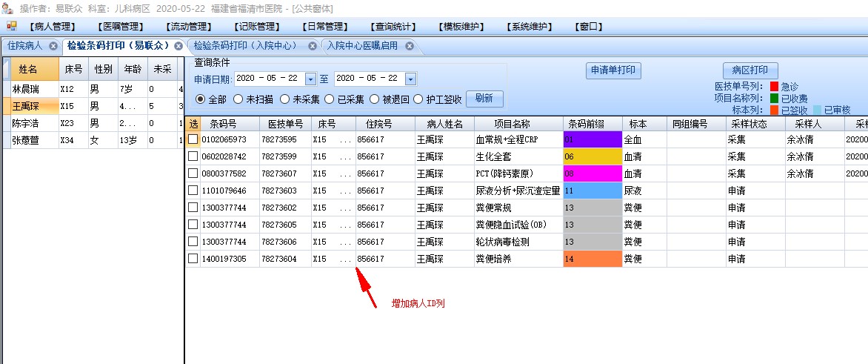Switch to 入院中心医嘱启用 tab
868x364 pixels.
coord(363,46)
